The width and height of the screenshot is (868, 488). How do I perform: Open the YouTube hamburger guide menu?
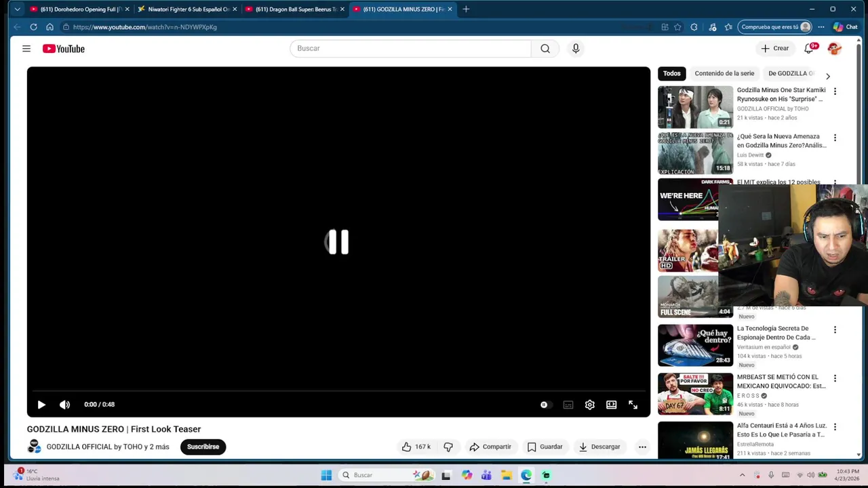click(26, 49)
